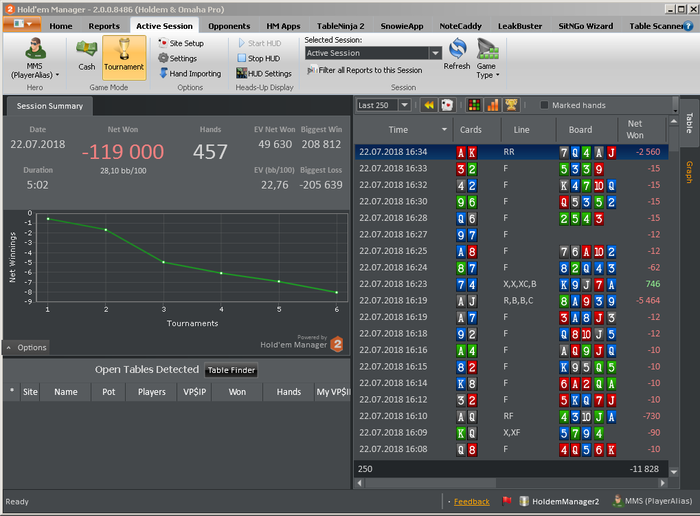
Task: Open the SitNGo Wizard tab
Action: pos(586,26)
